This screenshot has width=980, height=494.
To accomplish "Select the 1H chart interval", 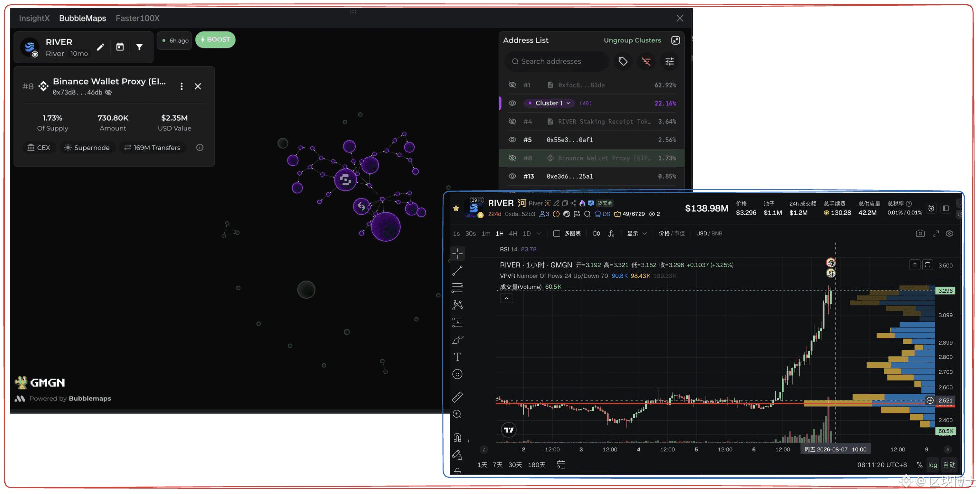I will click(x=500, y=234).
